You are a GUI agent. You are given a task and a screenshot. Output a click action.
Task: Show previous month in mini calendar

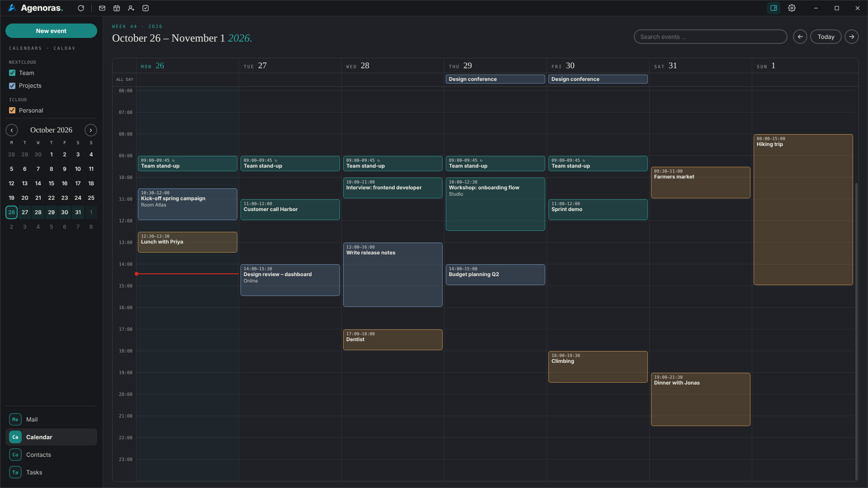[x=12, y=130]
